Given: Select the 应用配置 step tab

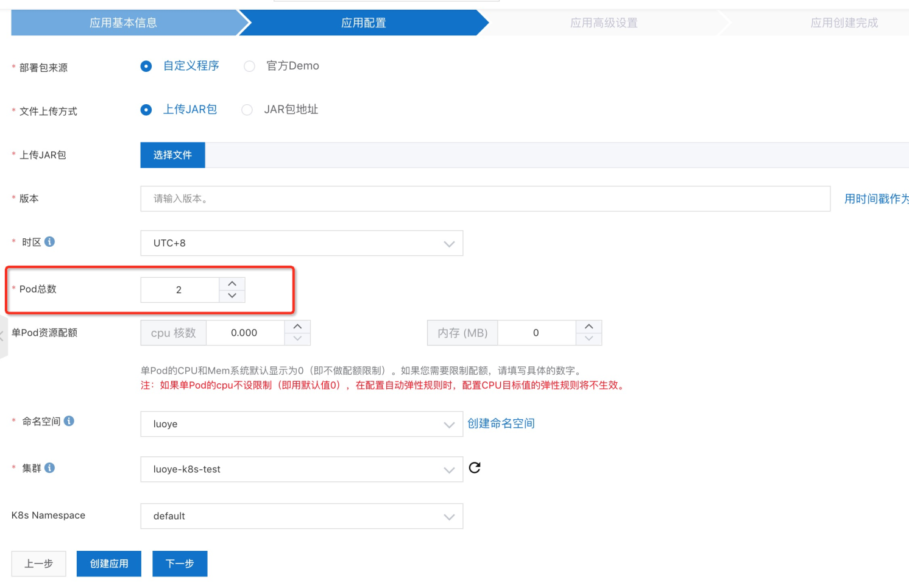Looking at the screenshot, I should pyautogui.click(x=364, y=23).
